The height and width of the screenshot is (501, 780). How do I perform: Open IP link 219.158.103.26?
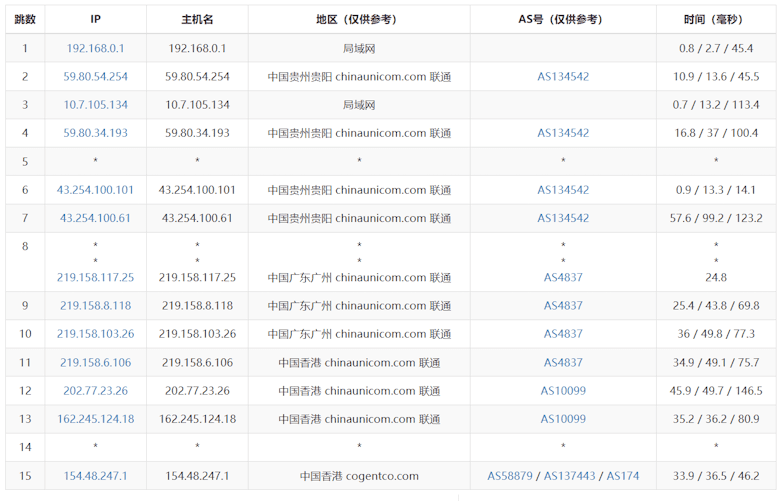point(96,334)
